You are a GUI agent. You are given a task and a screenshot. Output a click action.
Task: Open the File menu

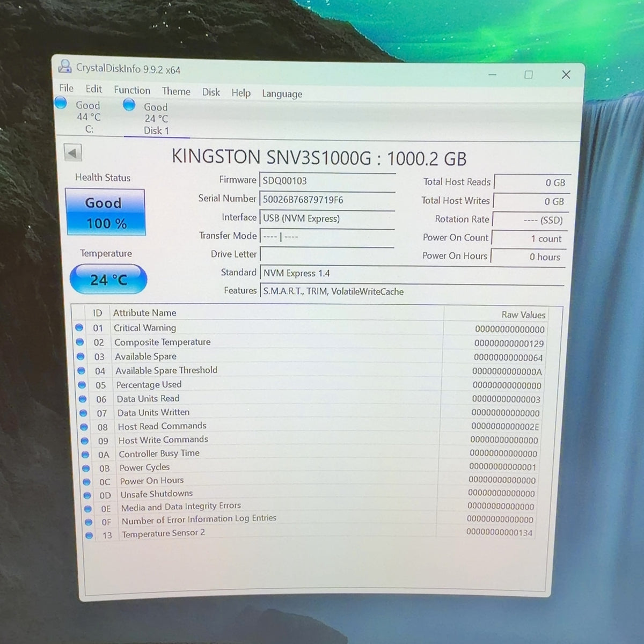tap(67, 88)
